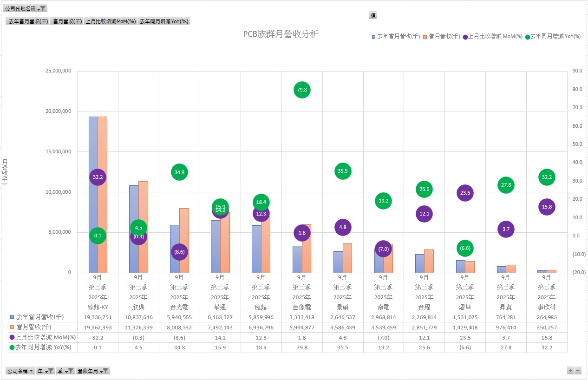Collapse entire field with the minus button
Screen dimensions: 588x380
(578, 370)
